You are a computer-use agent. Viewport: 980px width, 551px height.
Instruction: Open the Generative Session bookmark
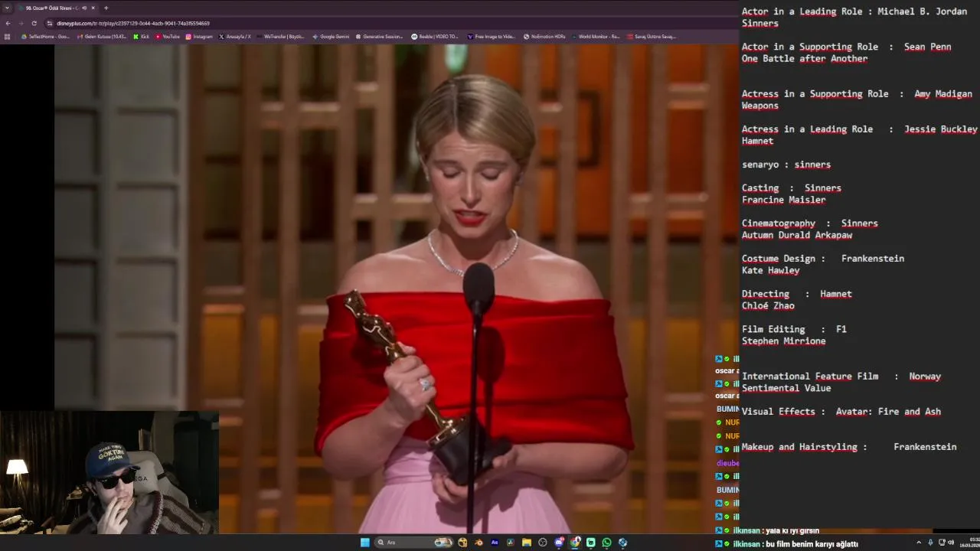pos(379,36)
